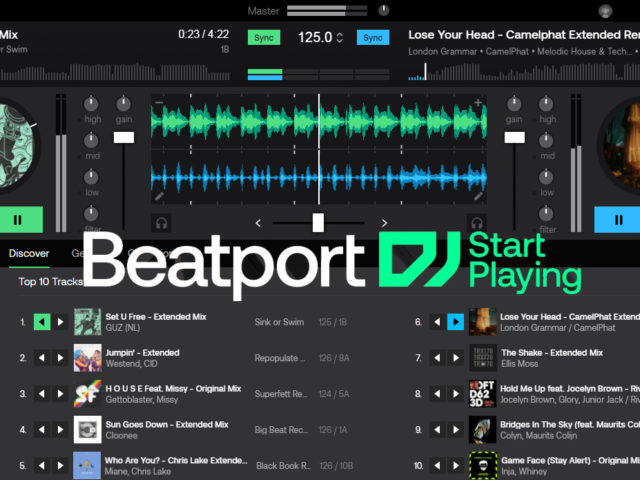Click the right channel volume fader

coord(515,137)
